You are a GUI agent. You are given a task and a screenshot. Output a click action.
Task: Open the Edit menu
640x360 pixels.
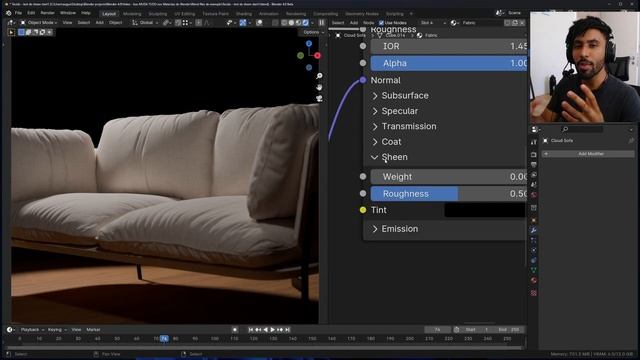[31, 13]
